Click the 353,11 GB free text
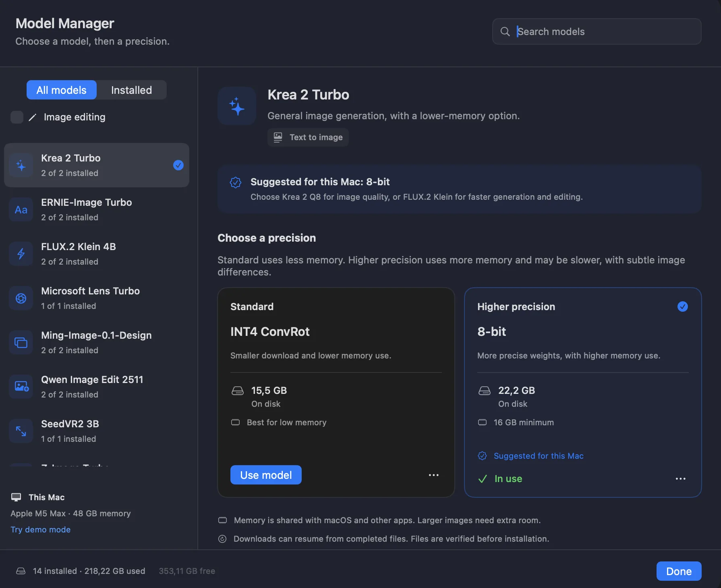 pos(187,571)
